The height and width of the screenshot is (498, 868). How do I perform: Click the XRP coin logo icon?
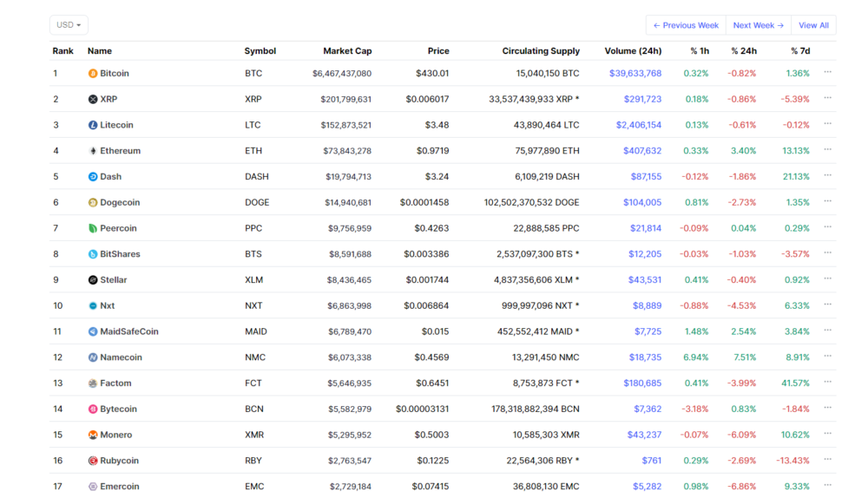[93, 99]
